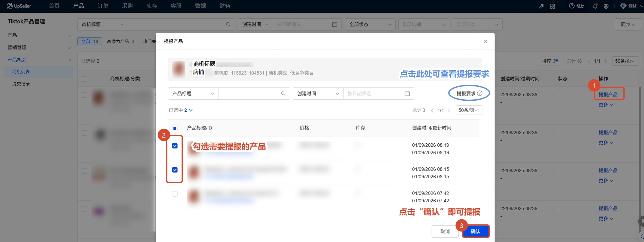Screen dimensions: 644x242
Task: Click the 提报要求 button
Action: pos(469,93)
